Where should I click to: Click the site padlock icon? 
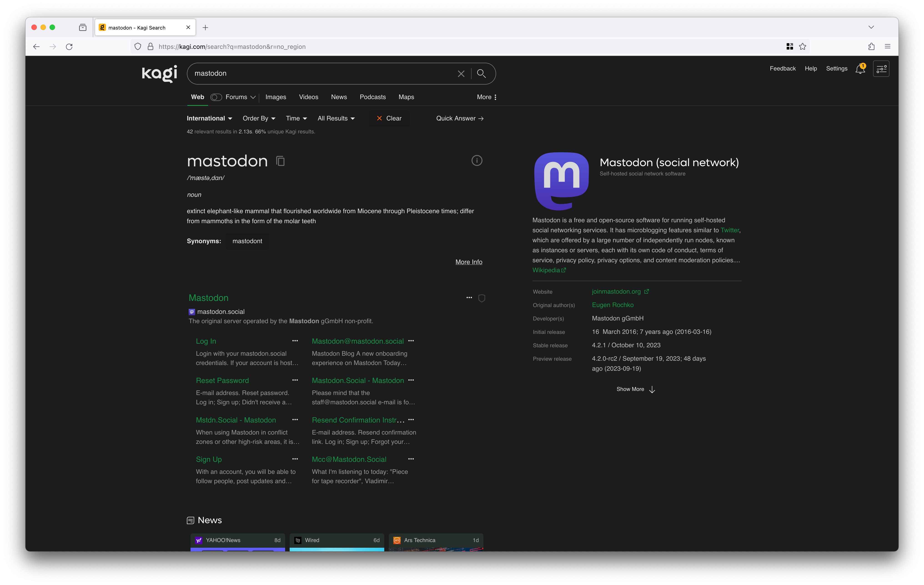151,46
